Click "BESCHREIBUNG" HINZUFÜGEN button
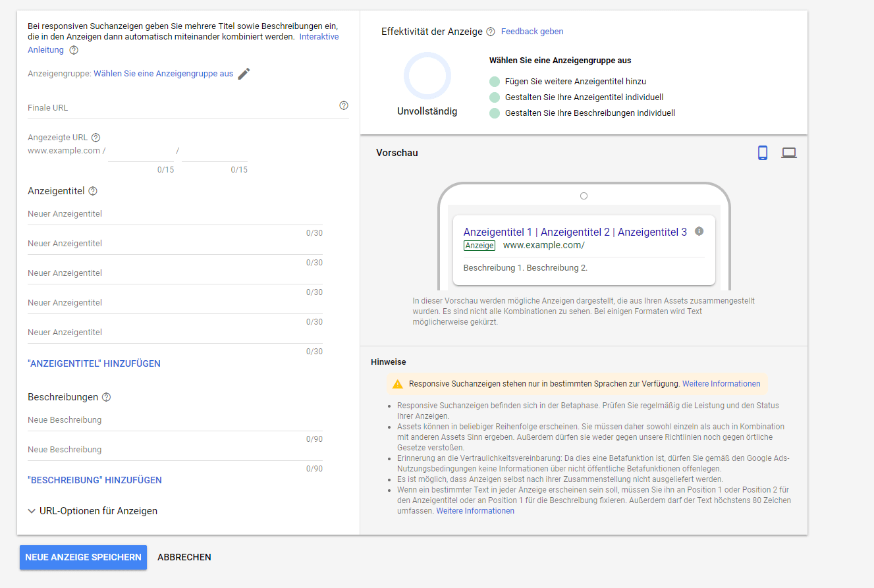The width and height of the screenshot is (874, 588). pyautogui.click(x=95, y=480)
